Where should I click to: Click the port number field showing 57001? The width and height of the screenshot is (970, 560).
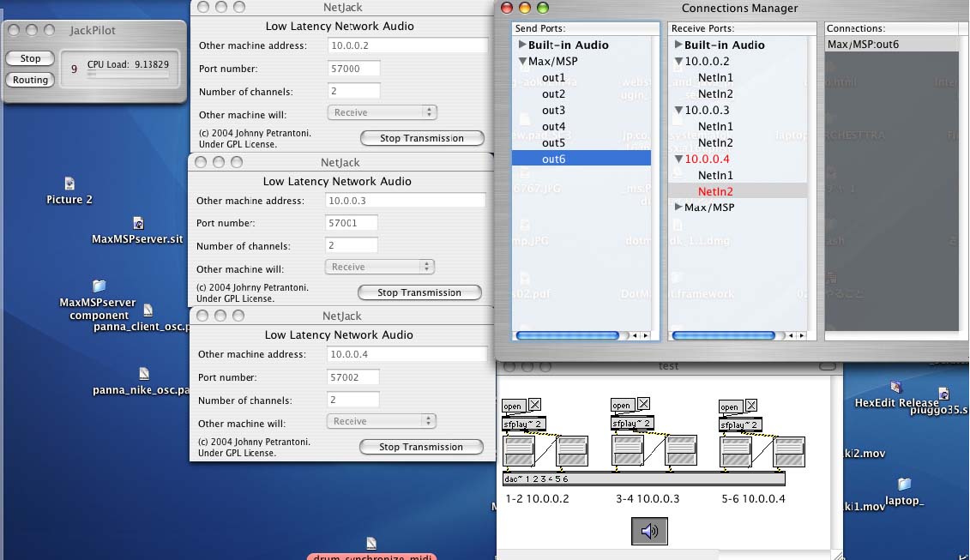click(352, 223)
